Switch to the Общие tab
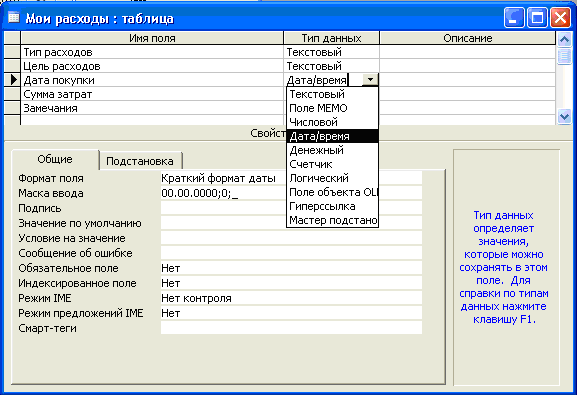 [x=55, y=159]
